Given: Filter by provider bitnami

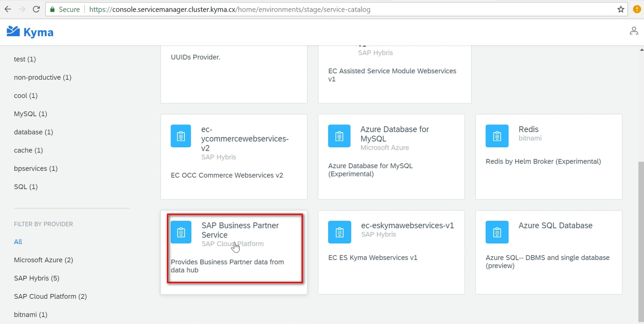Looking at the screenshot, I should coord(31,315).
